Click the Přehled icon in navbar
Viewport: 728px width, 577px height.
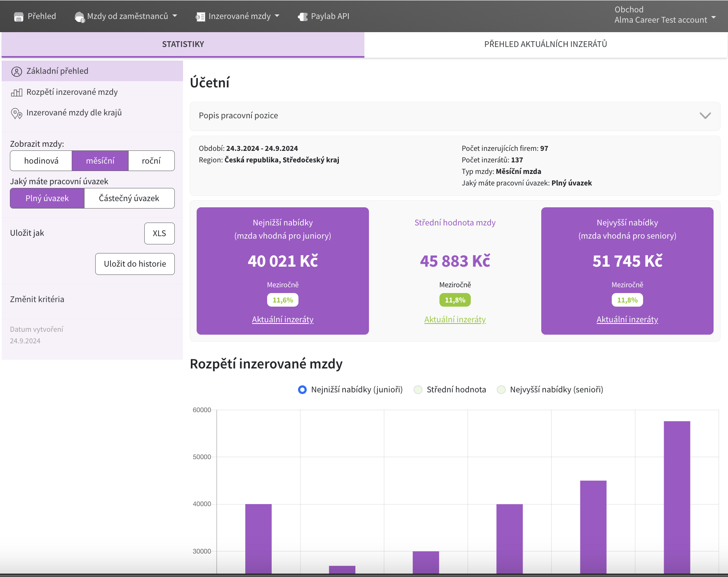click(19, 16)
